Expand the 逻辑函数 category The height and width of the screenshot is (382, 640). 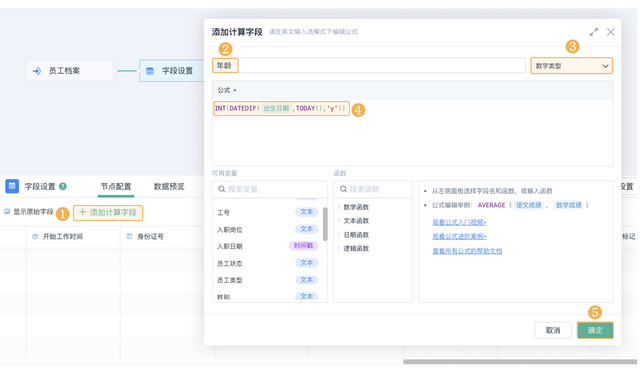coord(339,248)
